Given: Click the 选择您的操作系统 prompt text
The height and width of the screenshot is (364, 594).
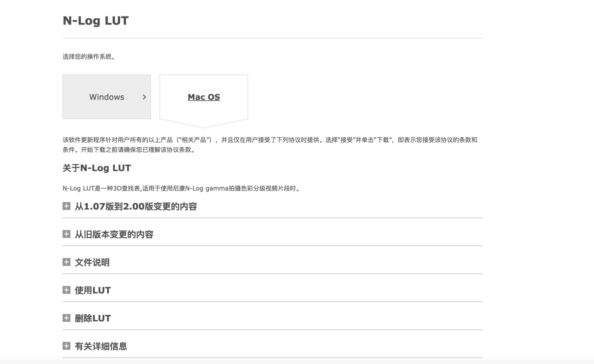Looking at the screenshot, I should point(89,57).
